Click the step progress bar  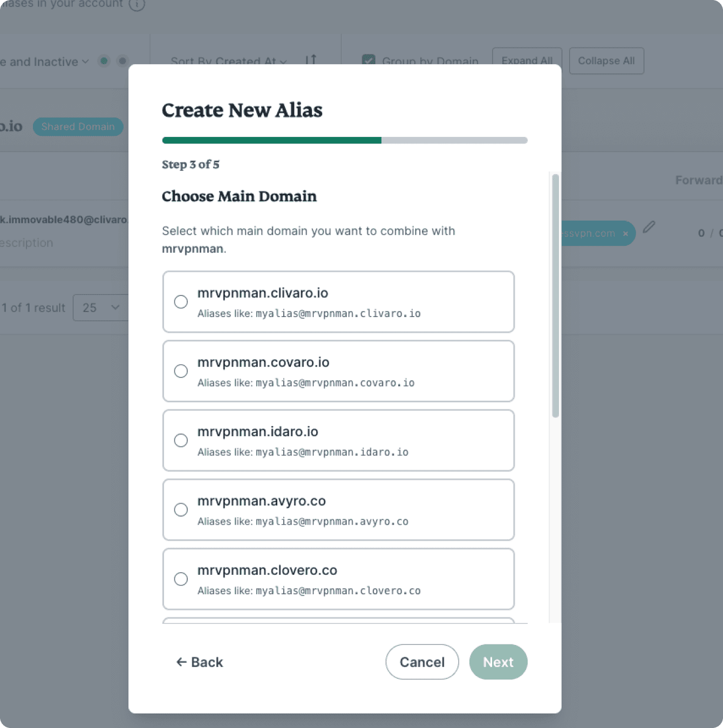click(x=344, y=140)
